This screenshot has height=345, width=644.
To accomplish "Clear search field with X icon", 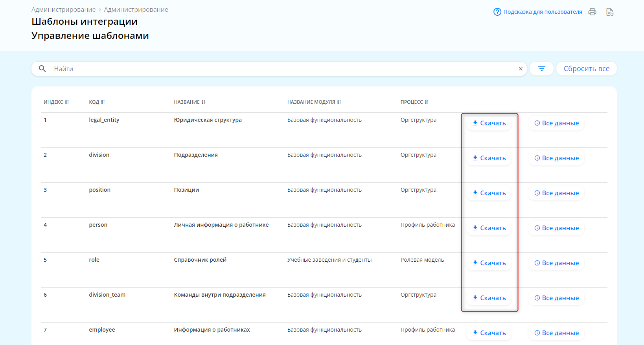I will point(521,69).
